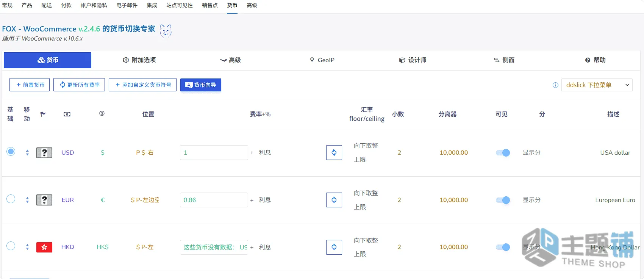
Task: Refresh the EUR rate with its update icon
Action: pos(334,200)
